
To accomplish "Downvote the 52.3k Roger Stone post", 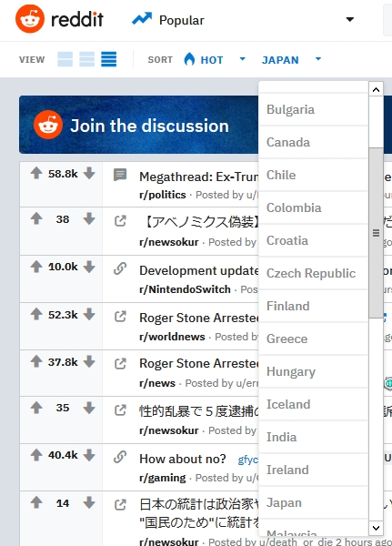I will tap(89, 314).
